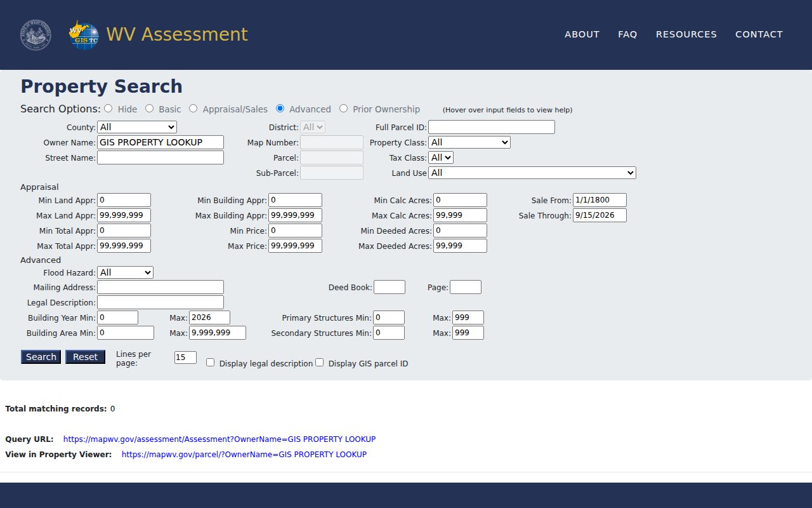Click the Mailing Address input field
The height and width of the screenshot is (508, 812).
click(x=160, y=287)
